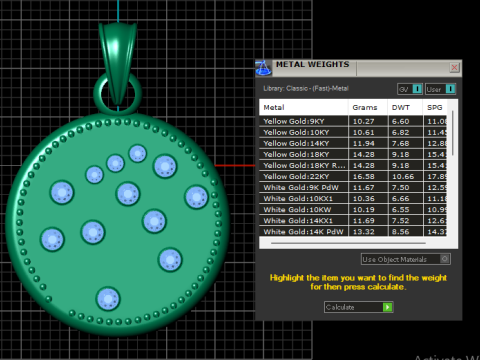The image size is (480, 360).
Task: Toggle the User library switch
Action: (x=450, y=89)
